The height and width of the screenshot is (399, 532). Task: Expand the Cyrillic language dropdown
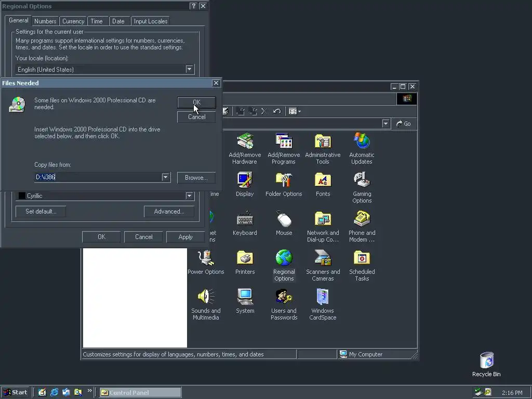point(189,196)
